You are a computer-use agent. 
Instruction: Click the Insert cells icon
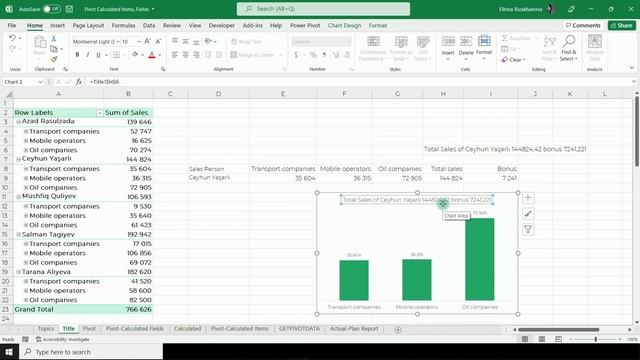[448, 42]
